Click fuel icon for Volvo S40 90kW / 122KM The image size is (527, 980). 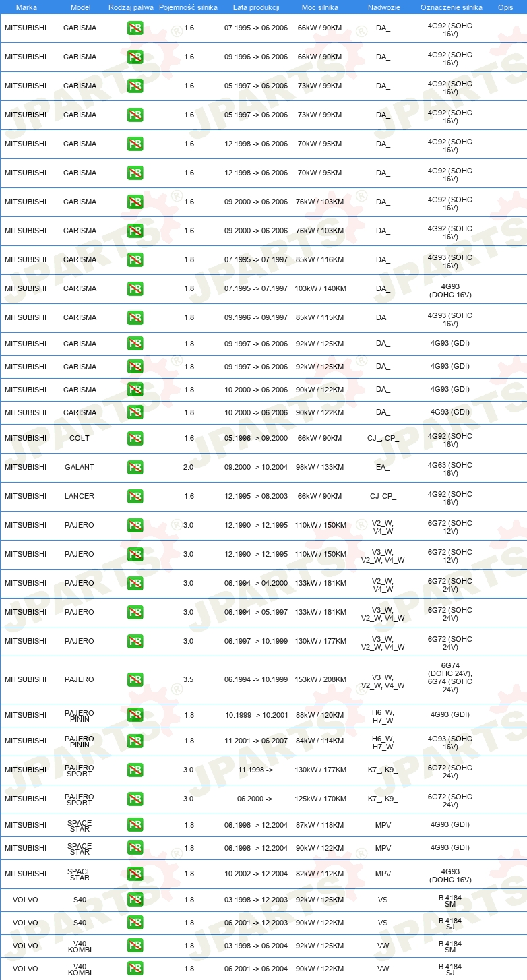point(135,923)
